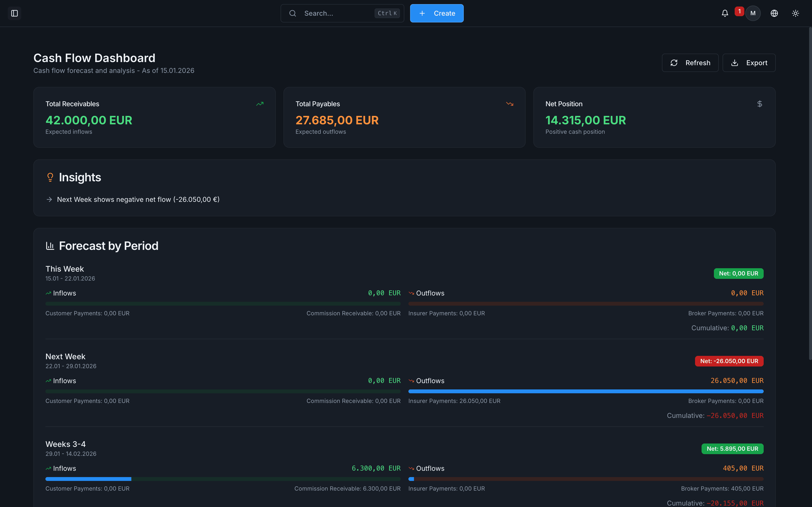Click the Insights lightbulb icon

tap(50, 177)
